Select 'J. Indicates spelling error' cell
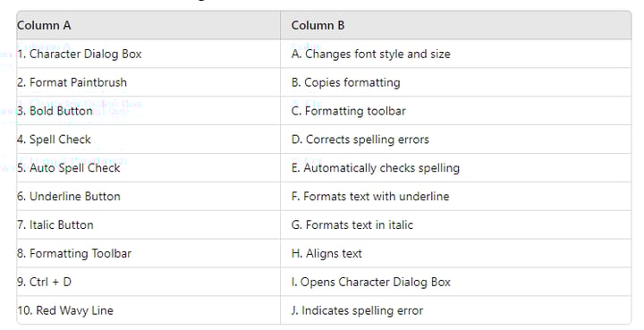 tap(456, 310)
